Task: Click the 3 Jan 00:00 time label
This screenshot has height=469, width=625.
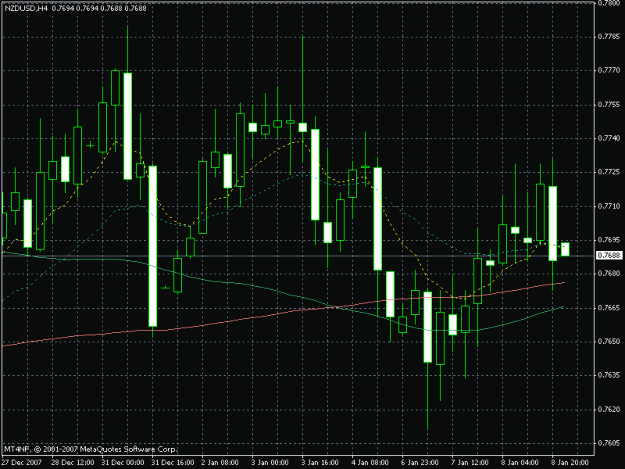Action: coord(270,462)
